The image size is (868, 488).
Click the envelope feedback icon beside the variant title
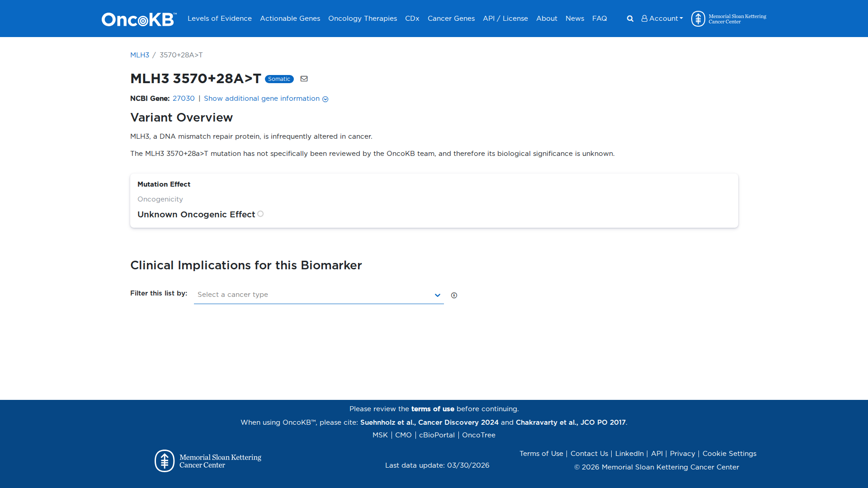pyautogui.click(x=304, y=79)
